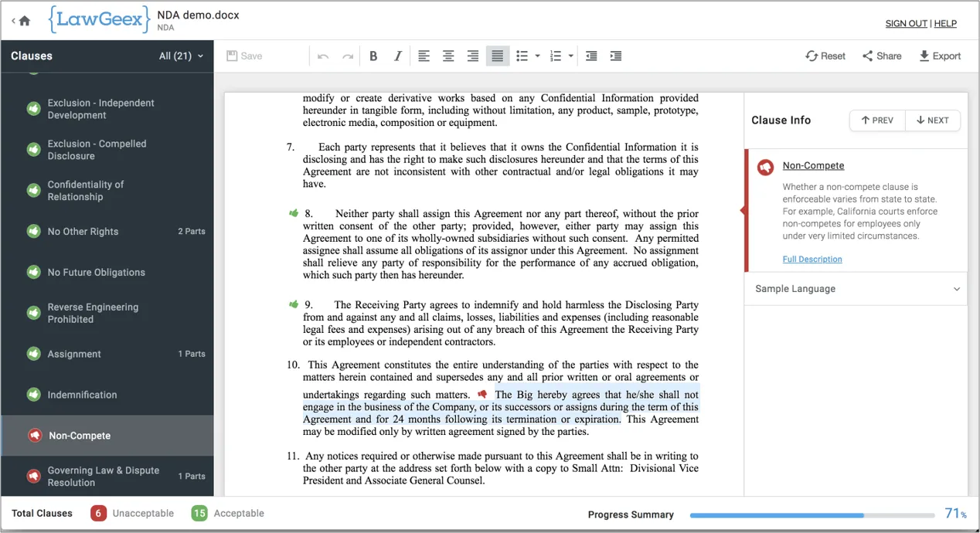980x533 pixels.
Task: Click the 1 Parts label beside Assignment
Action: click(x=192, y=354)
